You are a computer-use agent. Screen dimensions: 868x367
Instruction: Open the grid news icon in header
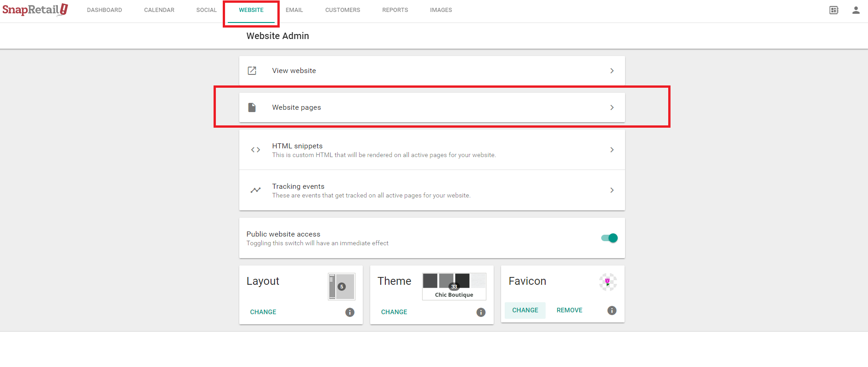(x=834, y=10)
